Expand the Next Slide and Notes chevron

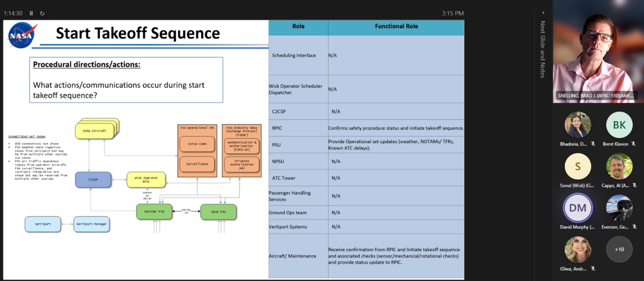543,13
